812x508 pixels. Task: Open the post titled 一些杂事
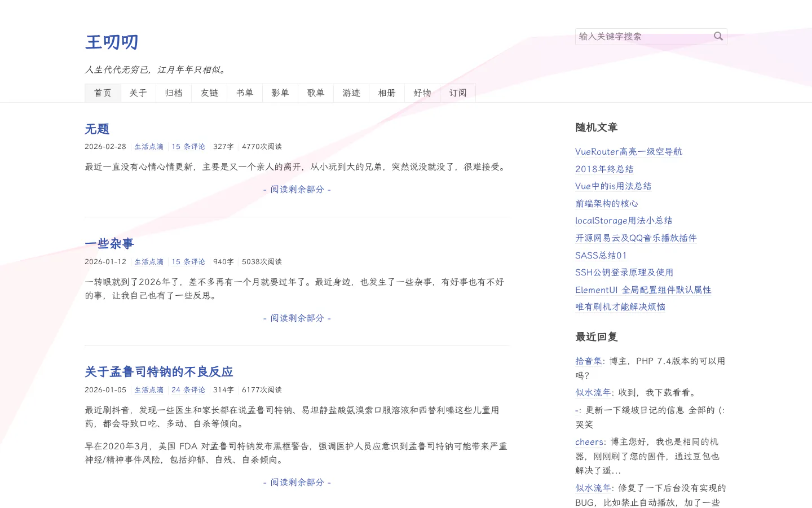tap(109, 244)
